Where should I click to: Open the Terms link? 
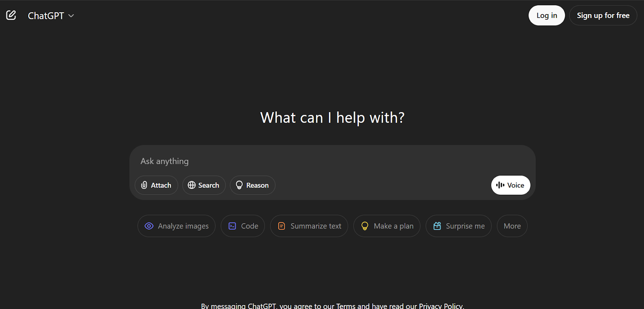coord(346,306)
